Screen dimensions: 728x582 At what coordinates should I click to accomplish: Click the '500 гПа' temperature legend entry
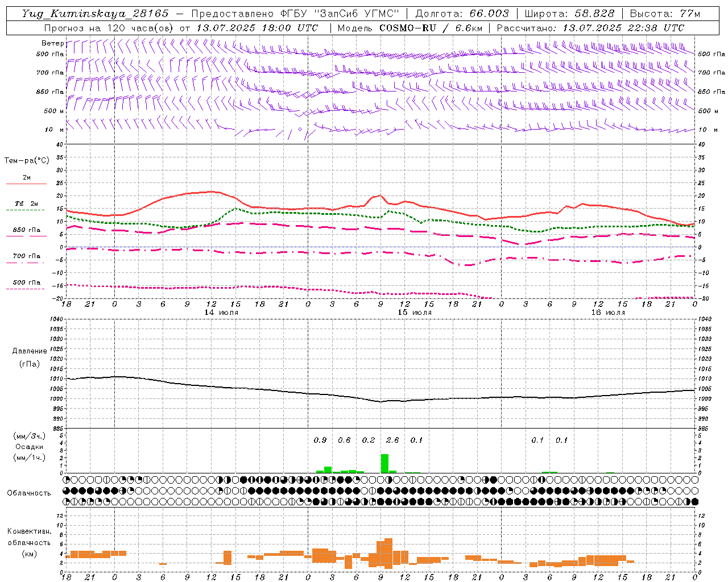pyautogui.click(x=26, y=282)
